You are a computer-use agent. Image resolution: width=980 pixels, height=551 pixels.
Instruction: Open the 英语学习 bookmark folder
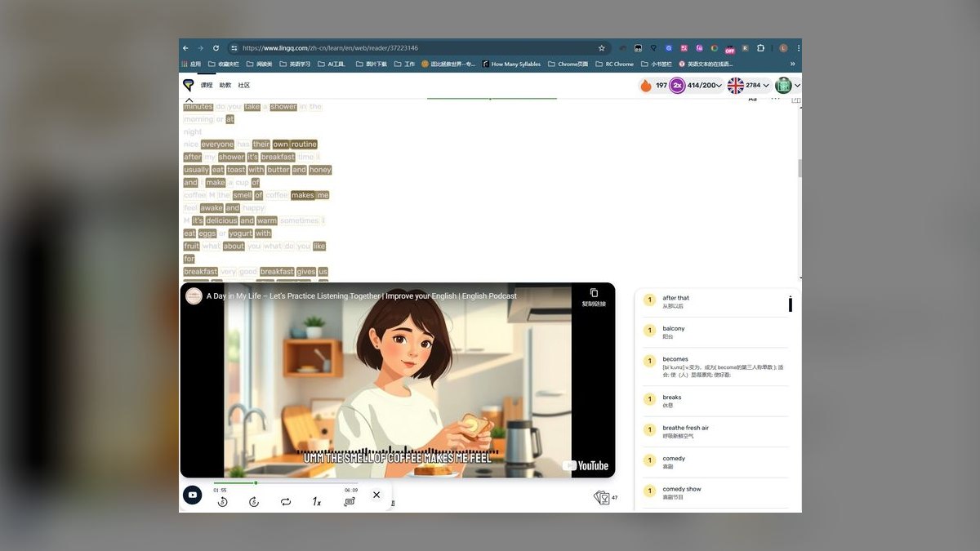point(294,64)
